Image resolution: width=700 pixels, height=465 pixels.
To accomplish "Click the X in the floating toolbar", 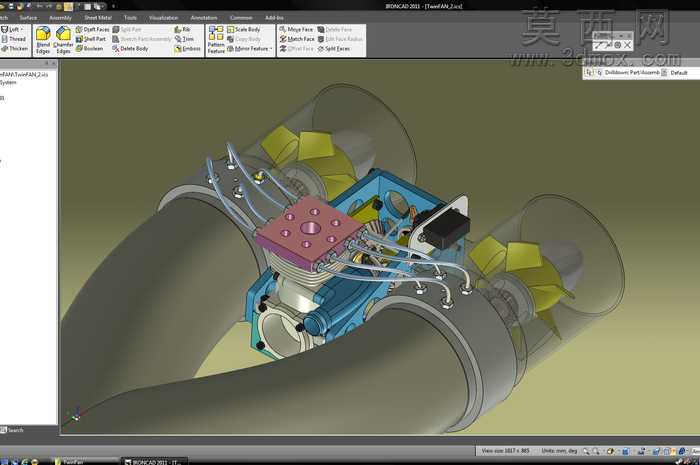I will [x=627, y=45].
